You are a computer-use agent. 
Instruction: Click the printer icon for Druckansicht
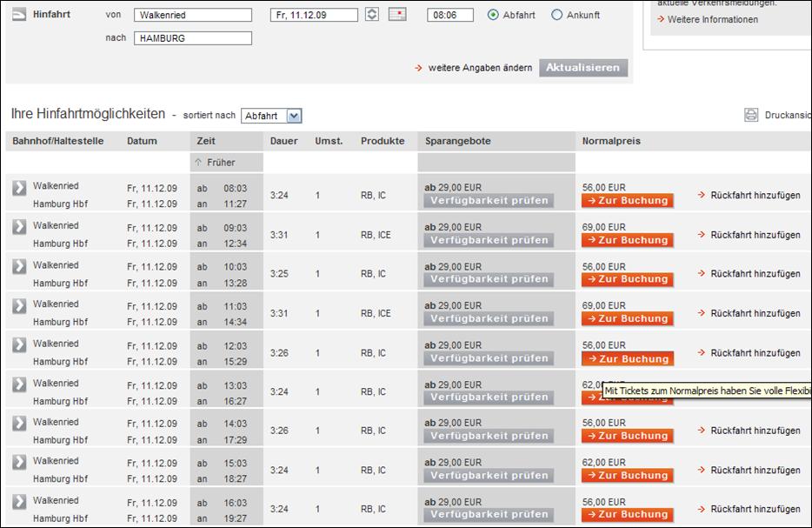751,115
